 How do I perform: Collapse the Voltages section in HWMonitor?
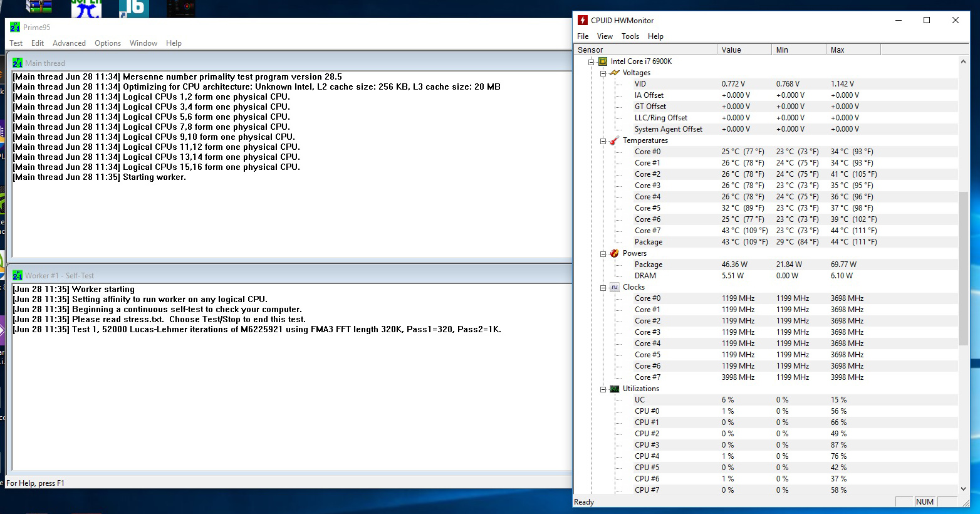click(x=603, y=73)
